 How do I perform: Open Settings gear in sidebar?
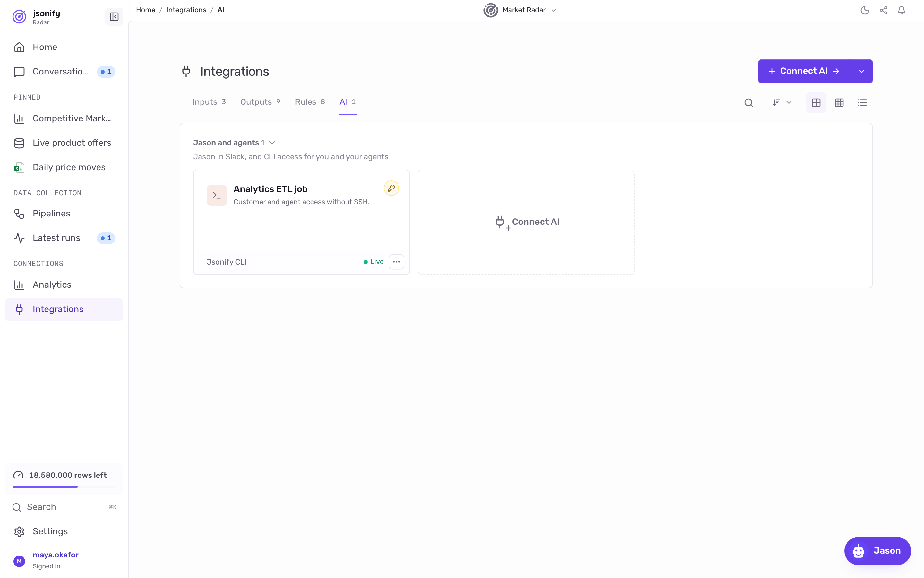[64, 531]
